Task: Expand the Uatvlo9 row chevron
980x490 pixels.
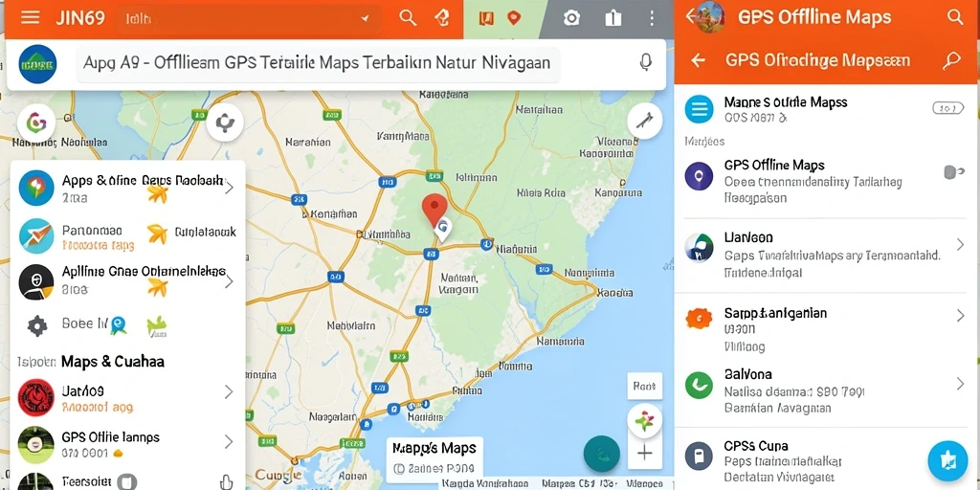Action: [x=230, y=391]
